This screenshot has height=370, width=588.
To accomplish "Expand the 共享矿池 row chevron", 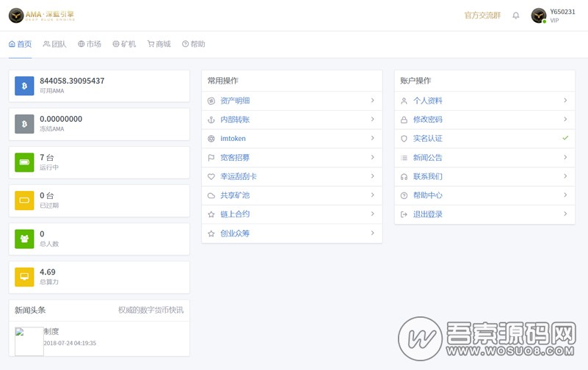I will point(372,195).
